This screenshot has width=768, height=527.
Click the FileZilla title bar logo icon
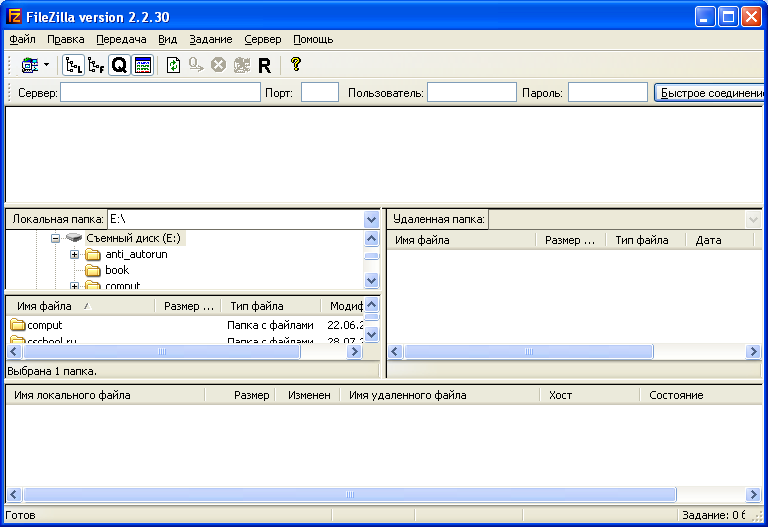pos(15,17)
